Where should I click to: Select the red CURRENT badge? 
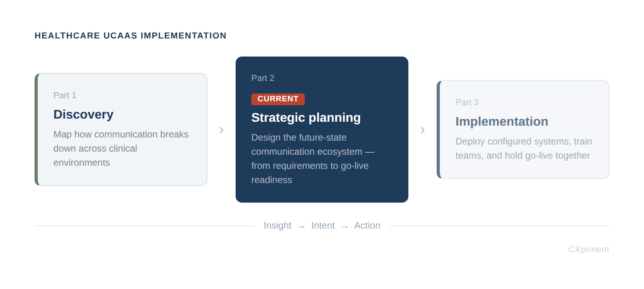278,99
